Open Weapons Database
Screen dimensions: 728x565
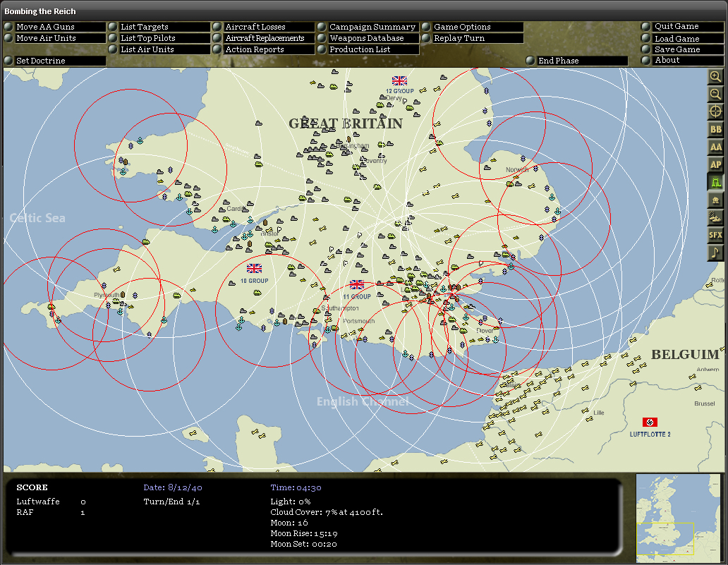tap(368, 38)
